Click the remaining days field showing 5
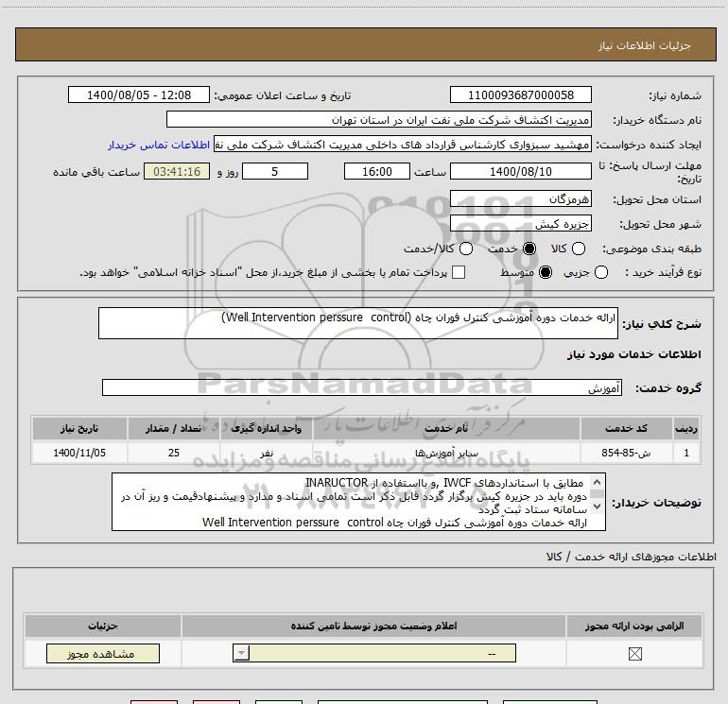The image size is (728, 704). (275, 171)
